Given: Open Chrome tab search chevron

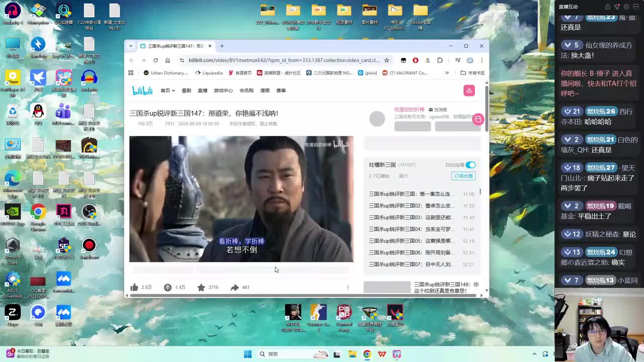Looking at the screenshot, I should (x=131, y=46).
